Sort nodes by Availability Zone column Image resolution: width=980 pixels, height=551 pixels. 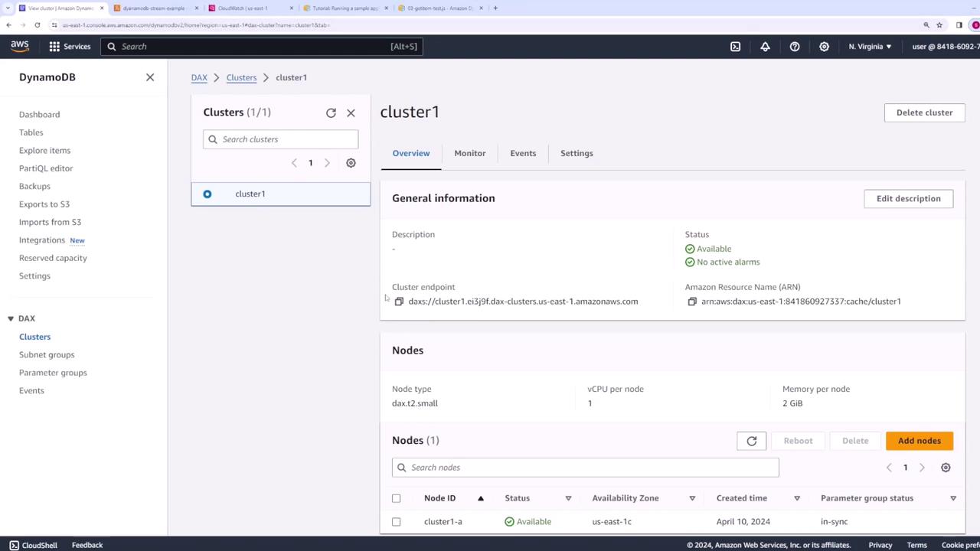(x=643, y=498)
